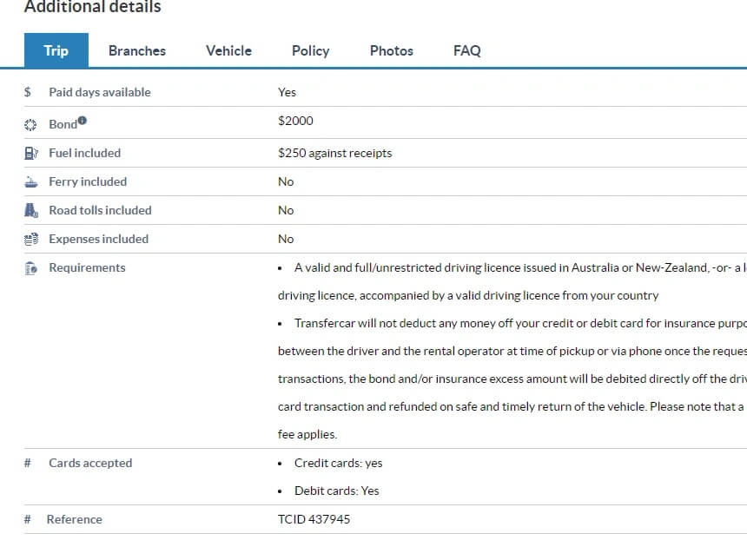
Task: Click the expenses coins icon
Action: pyautogui.click(x=31, y=239)
